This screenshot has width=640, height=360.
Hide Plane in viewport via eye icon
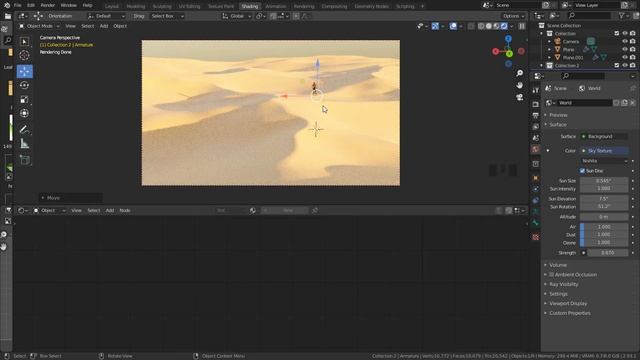point(624,49)
